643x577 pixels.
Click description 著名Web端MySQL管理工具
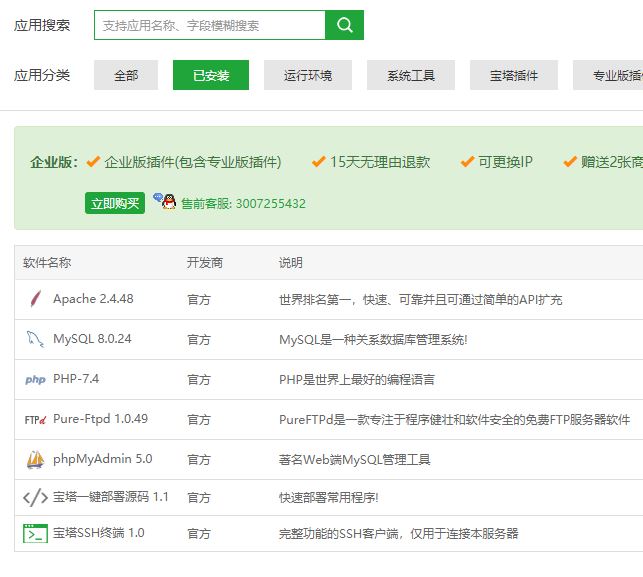pyautogui.click(x=355, y=460)
